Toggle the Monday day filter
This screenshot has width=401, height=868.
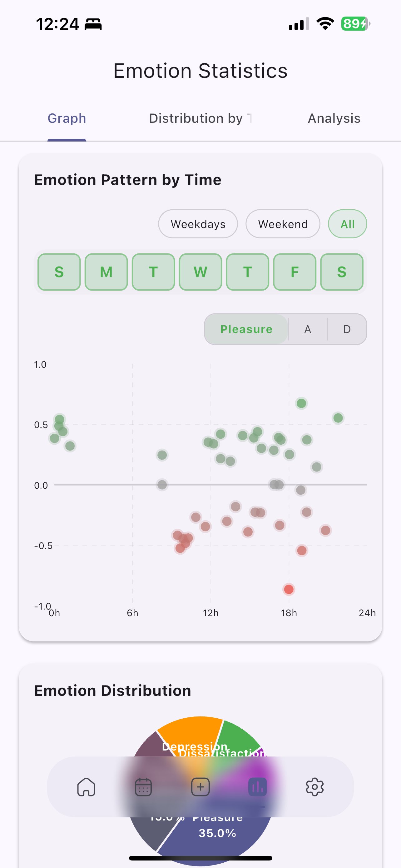106,272
